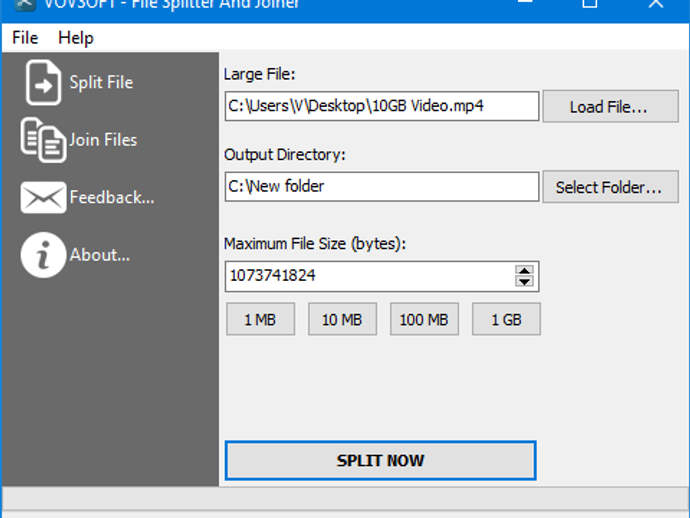Click the About info icon
Screen dimensions: 690x518
pos(43,255)
